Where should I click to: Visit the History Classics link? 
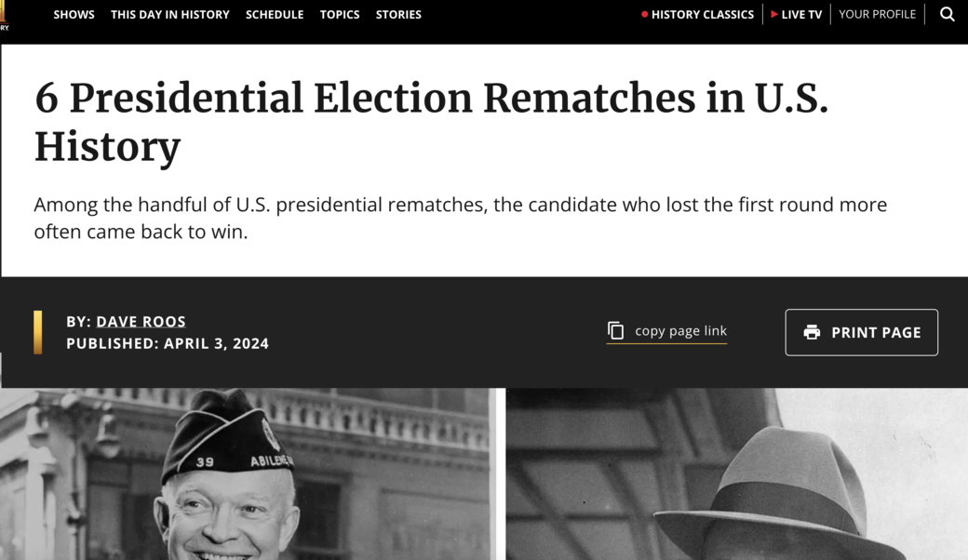702,14
